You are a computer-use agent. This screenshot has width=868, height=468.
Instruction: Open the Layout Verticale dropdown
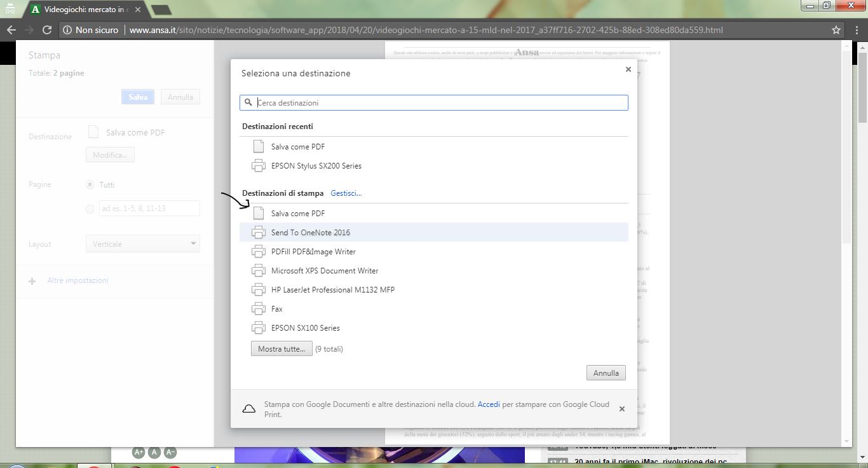tap(143, 244)
